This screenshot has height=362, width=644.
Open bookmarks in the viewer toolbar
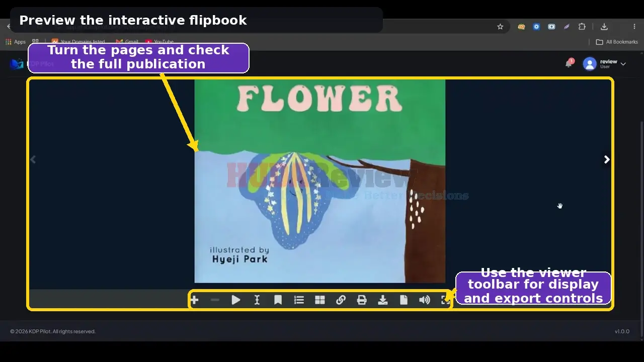(x=278, y=300)
